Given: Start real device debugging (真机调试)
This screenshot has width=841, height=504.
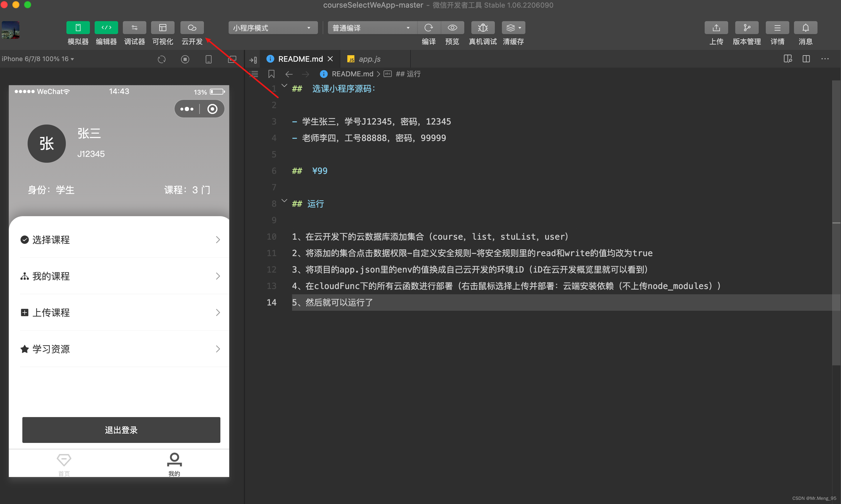Looking at the screenshot, I should click(x=483, y=28).
